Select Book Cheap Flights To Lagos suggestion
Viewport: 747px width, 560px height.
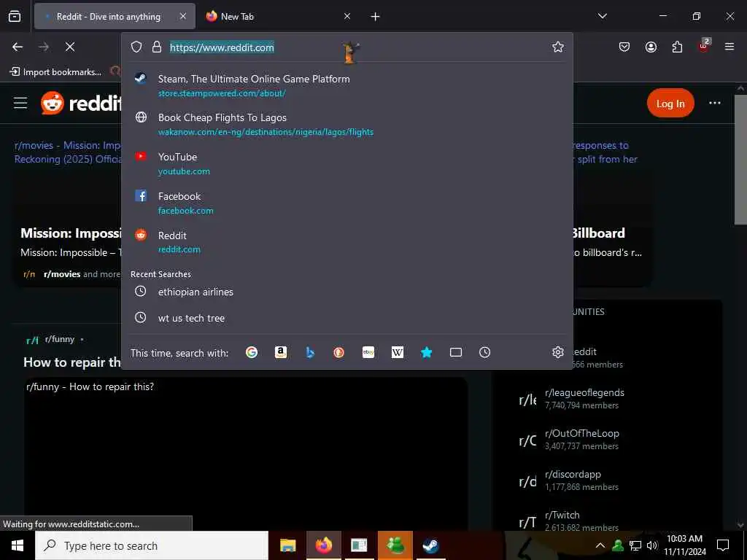click(x=347, y=124)
